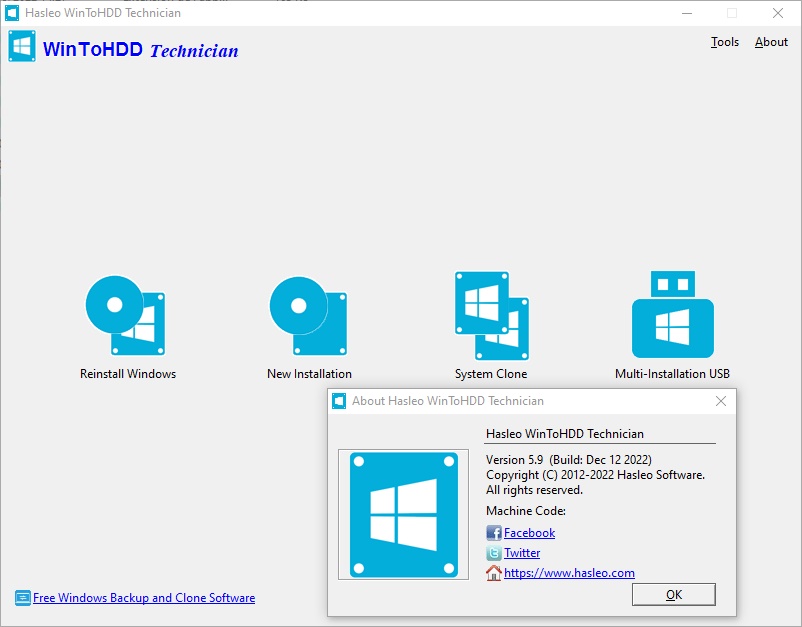Screen dimensions: 802x627
Task: Open the Reinstall Windows disc icon
Action: coord(125,316)
